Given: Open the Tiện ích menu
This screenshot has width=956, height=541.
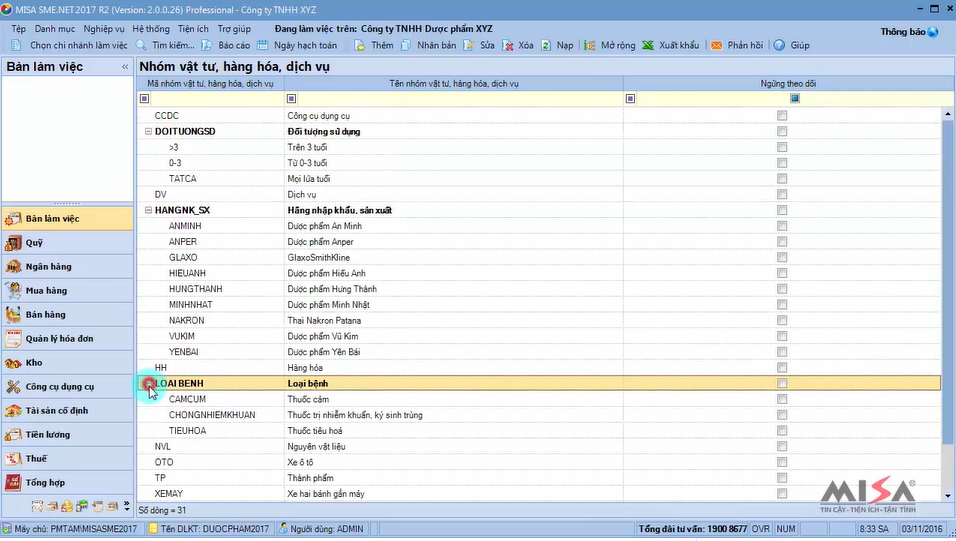Looking at the screenshot, I should point(193,29).
